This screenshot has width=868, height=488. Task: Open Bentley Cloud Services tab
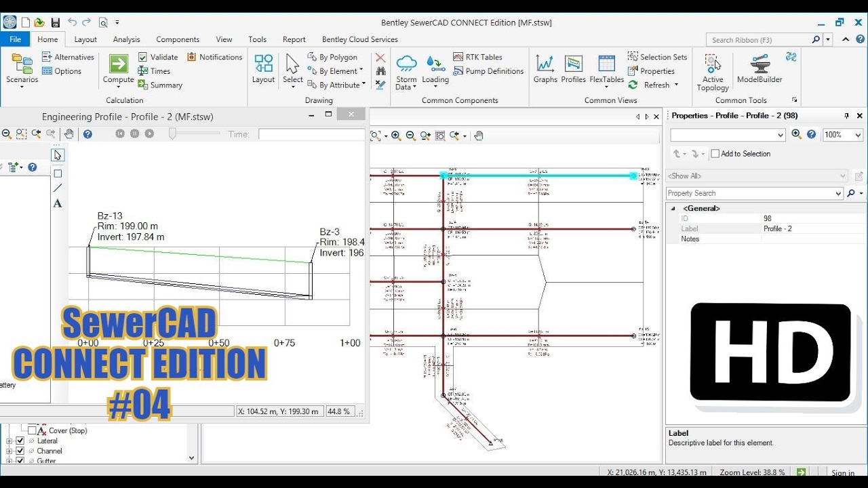coord(360,39)
